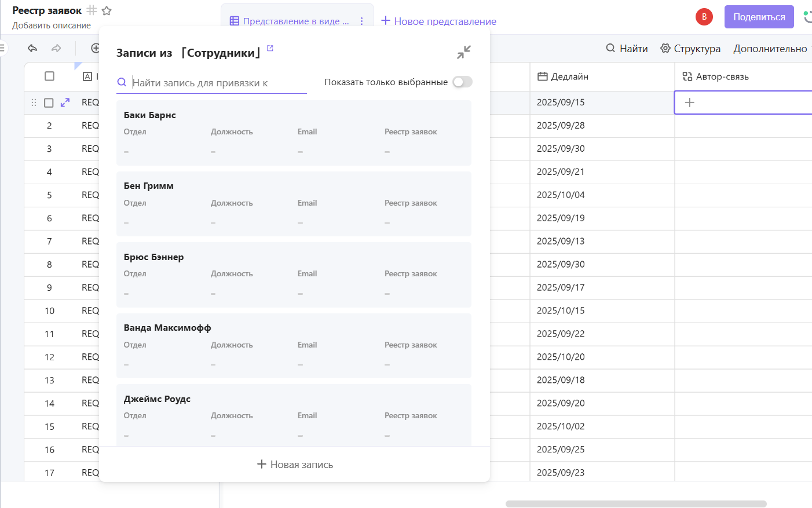Open the Дополнительно menu
Image resolution: width=812 pixels, height=508 pixels.
[x=770, y=49]
